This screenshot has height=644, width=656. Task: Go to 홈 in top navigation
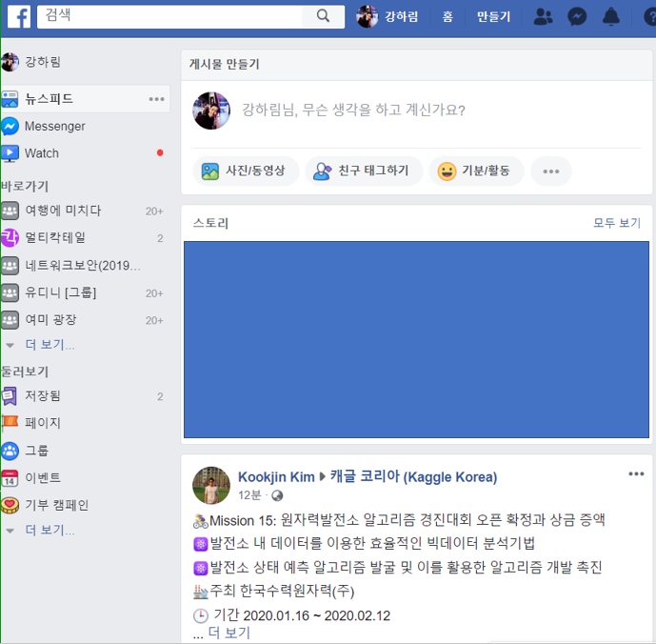(447, 17)
